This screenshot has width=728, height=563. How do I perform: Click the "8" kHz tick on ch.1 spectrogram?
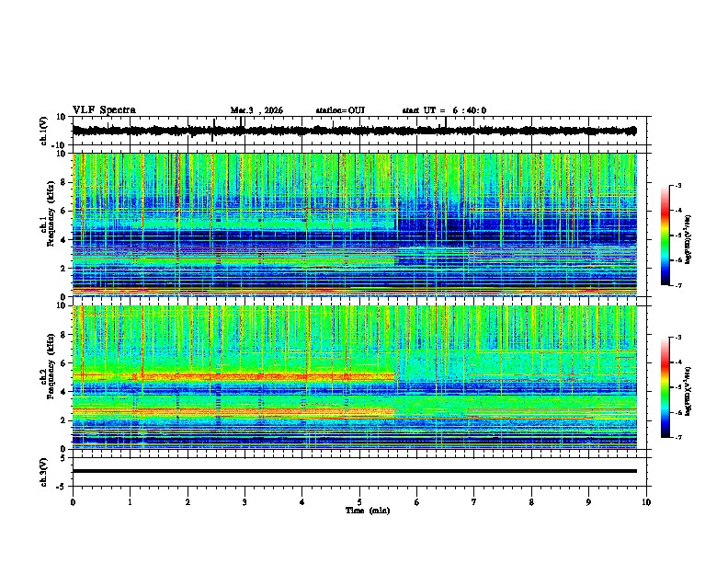[64, 182]
